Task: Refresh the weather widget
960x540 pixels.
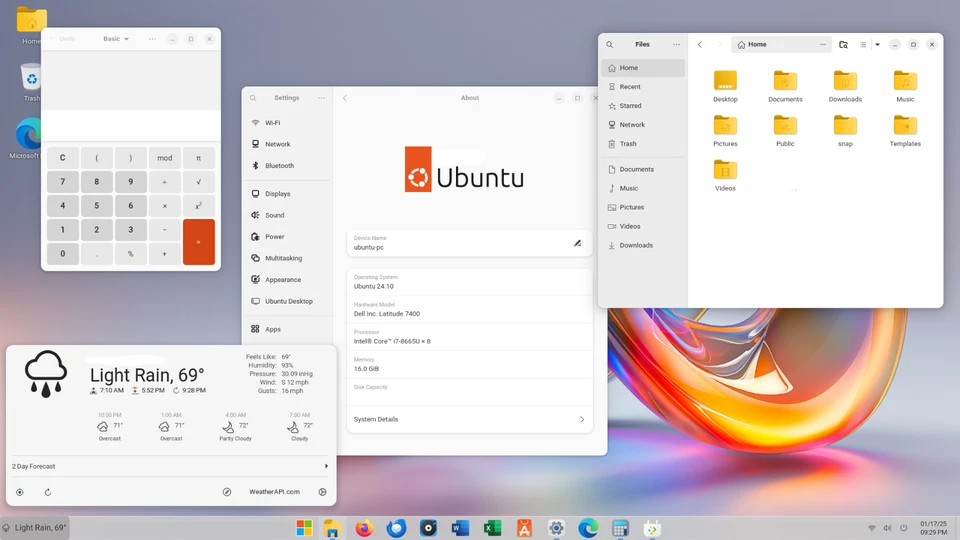Action: tap(48, 492)
